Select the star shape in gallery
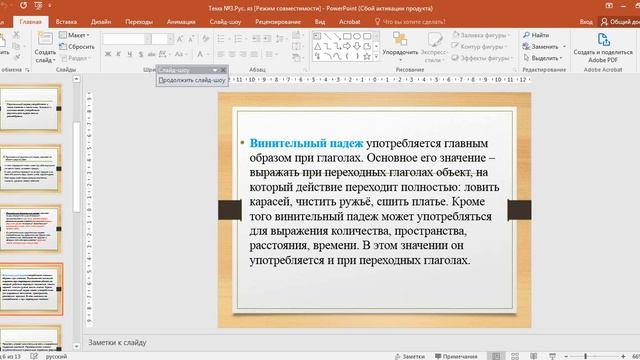This screenshot has width=640, height=360. (x=367, y=56)
